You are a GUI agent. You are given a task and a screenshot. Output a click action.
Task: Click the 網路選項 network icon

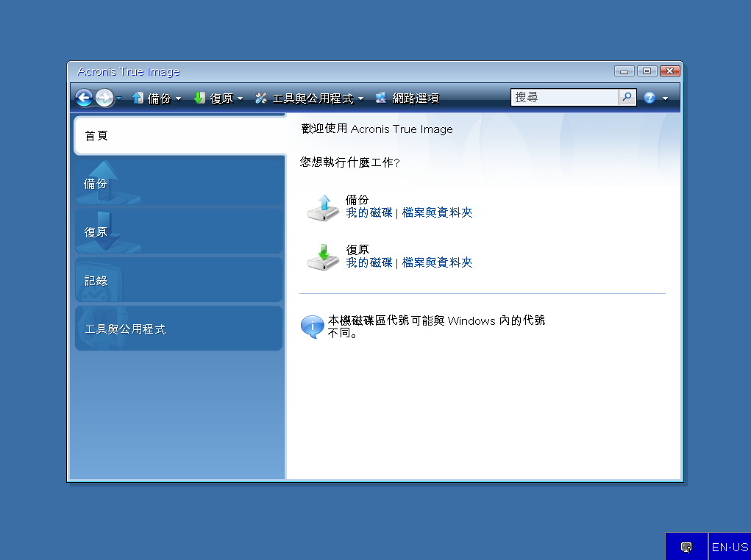[x=381, y=98]
